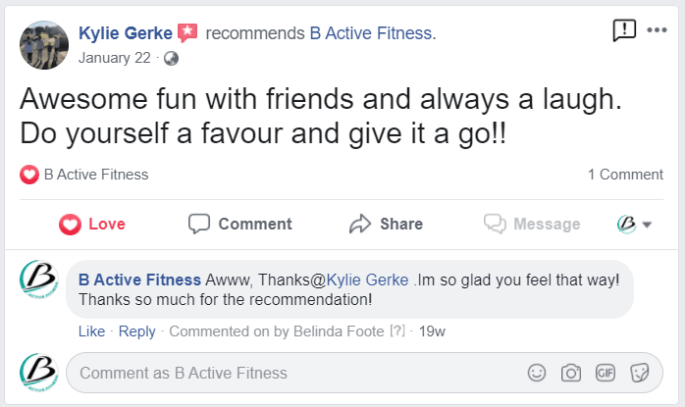Open Kylie Gerke's profile name link
The height and width of the screenshot is (407, 685).
coord(125,33)
